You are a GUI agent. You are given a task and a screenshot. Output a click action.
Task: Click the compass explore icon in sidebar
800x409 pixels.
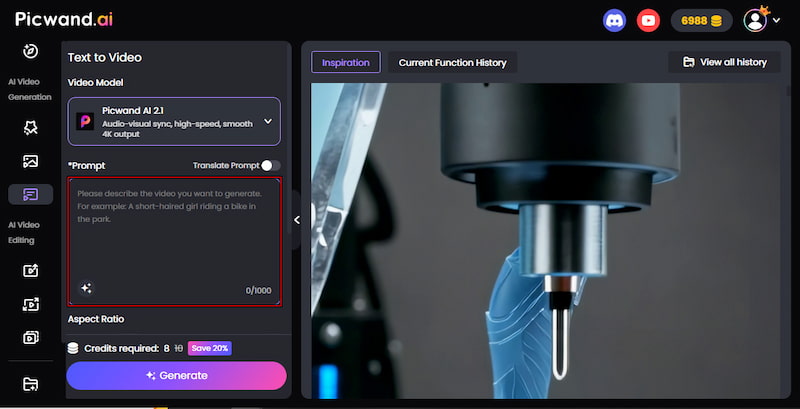(30, 51)
